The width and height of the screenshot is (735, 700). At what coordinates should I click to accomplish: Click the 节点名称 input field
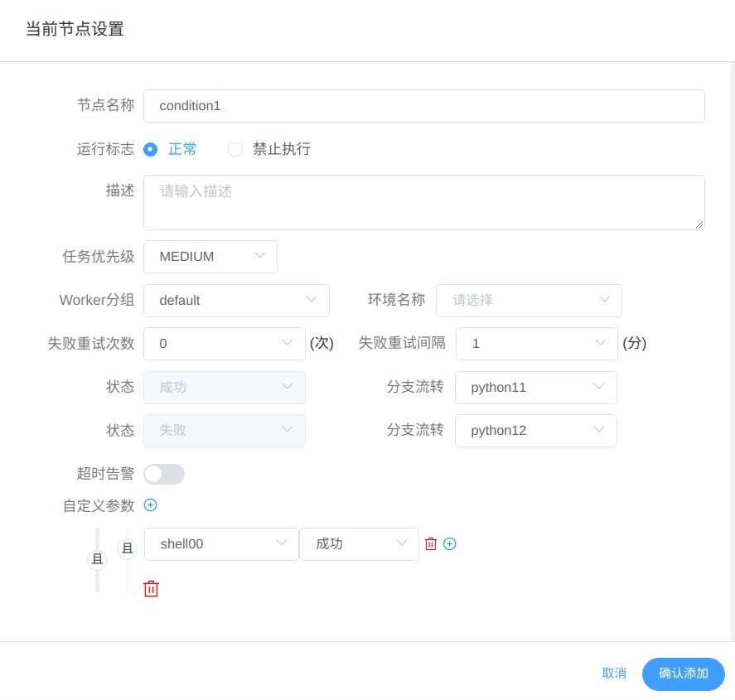(x=423, y=106)
